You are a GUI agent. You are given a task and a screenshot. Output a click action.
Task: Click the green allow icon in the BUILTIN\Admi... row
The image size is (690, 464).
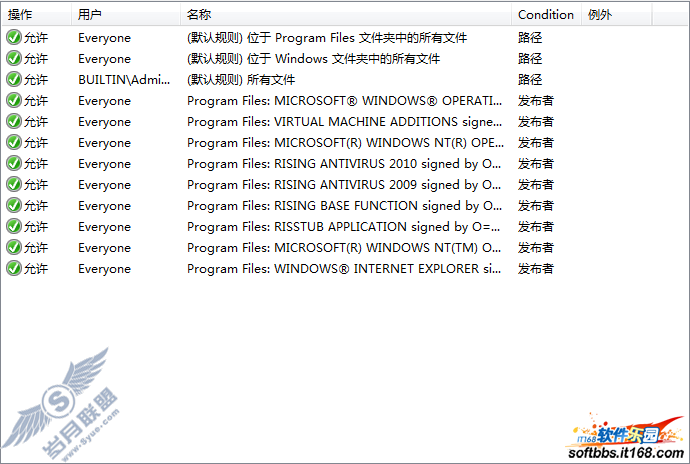click(x=14, y=80)
